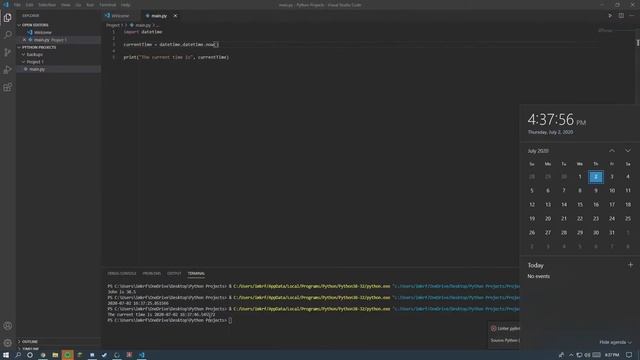Click the checkmark app icon in taskbar

pos(104,355)
